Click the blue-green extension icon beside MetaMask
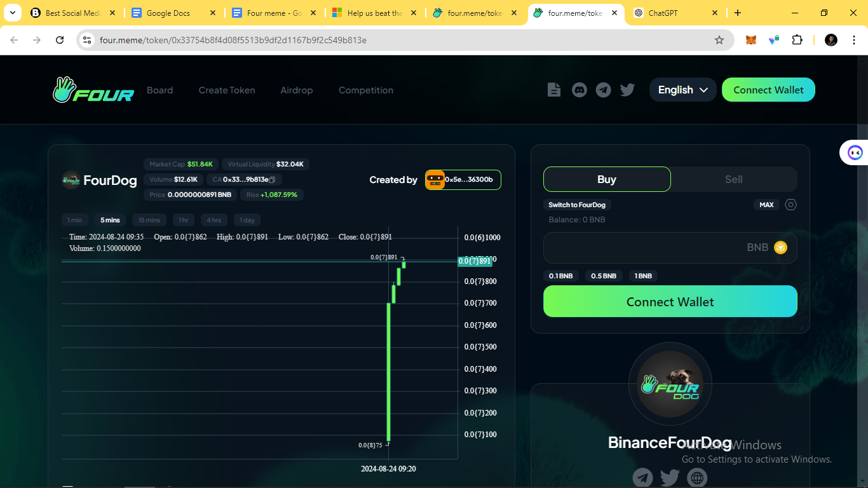The height and width of the screenshot is (488, 868). pyautogui.click(x=774, y=40)
